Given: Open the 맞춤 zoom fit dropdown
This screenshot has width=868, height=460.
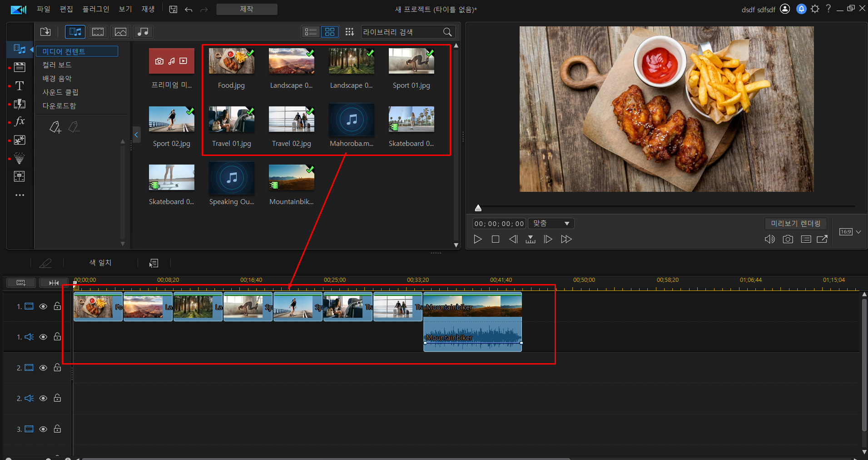Looking at the screenshot, I should click(551, 224).
